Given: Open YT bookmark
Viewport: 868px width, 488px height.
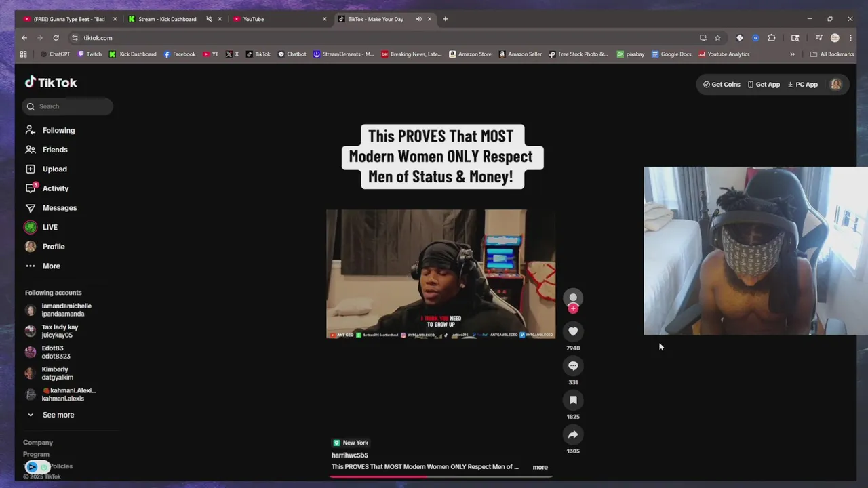Looking at the screenshot, I should coord(210,54).
